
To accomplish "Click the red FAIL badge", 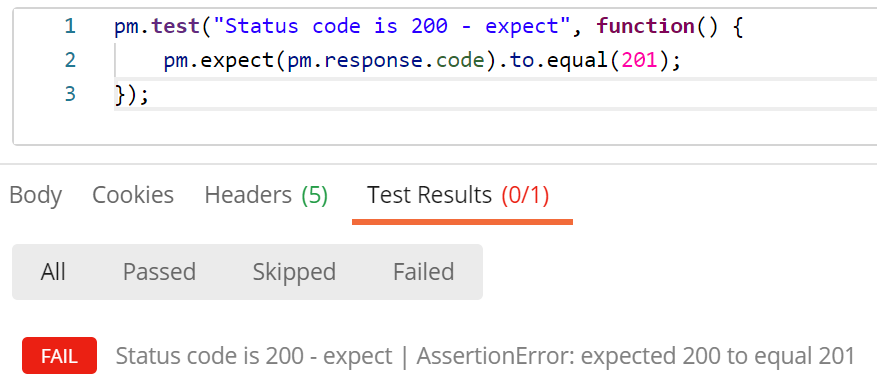I will point(59,356).
